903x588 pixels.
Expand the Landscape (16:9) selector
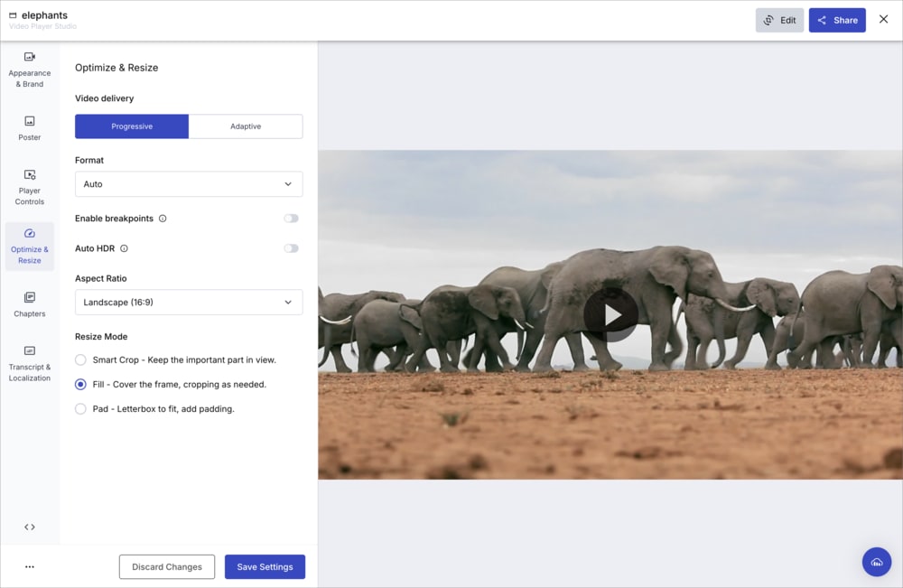tap(188, 302)
